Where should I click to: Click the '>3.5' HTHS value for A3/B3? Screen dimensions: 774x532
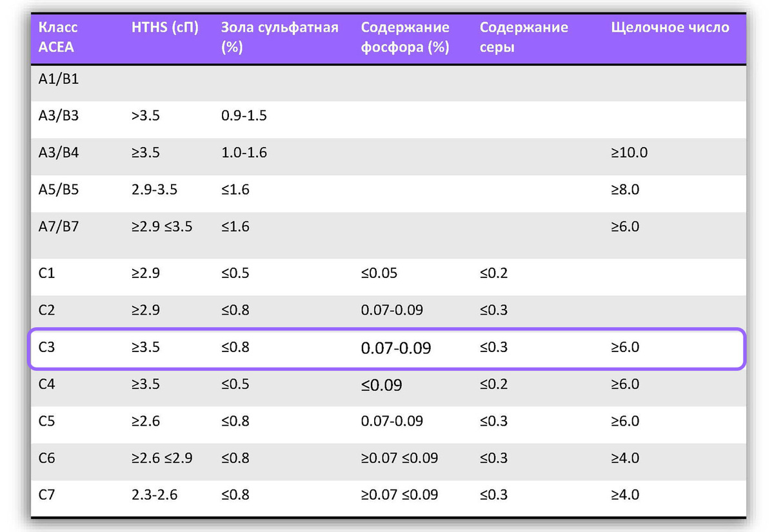145,116
